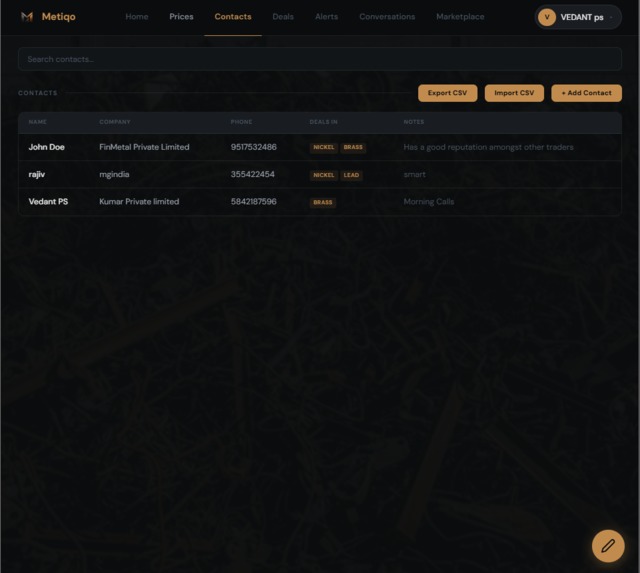This screenshot has width=640, height=573.
Task: Click NICKEL tag in John Doe row
Action: pyautogui.click(x=324, y=147)
